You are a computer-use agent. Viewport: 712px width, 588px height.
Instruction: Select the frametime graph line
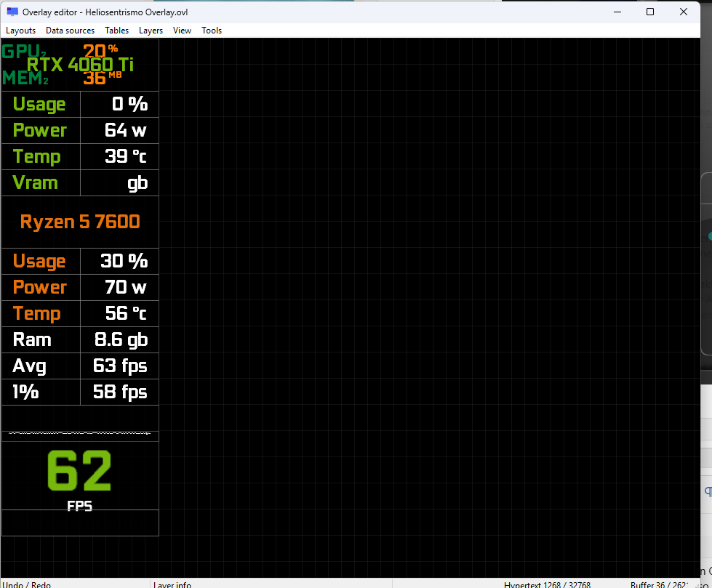[x=79, y=433]
